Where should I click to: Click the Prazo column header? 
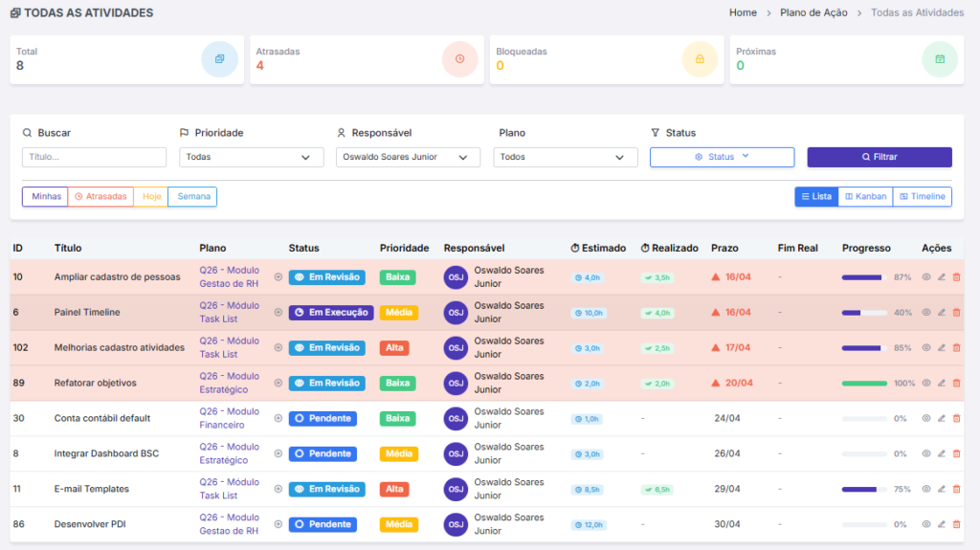tap(724, 248)
